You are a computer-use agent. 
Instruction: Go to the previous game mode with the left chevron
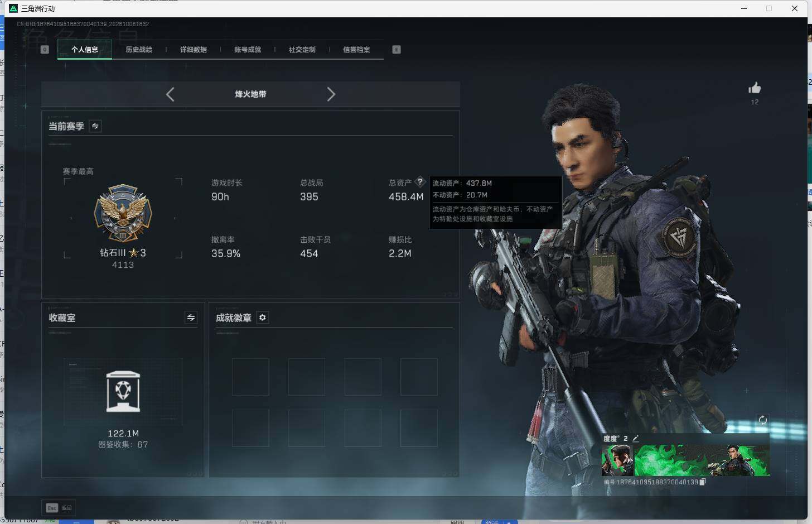point(170,94)
